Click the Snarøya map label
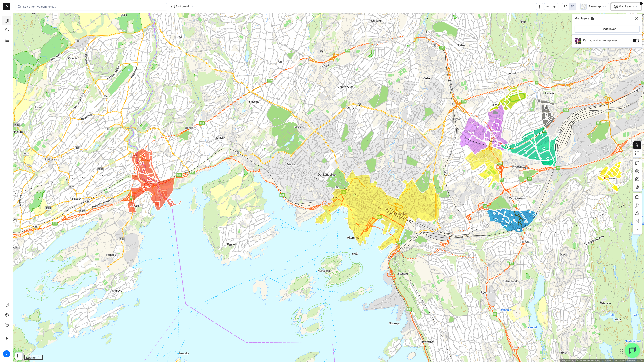Viewport: 644px width, 362px height. 117,291
